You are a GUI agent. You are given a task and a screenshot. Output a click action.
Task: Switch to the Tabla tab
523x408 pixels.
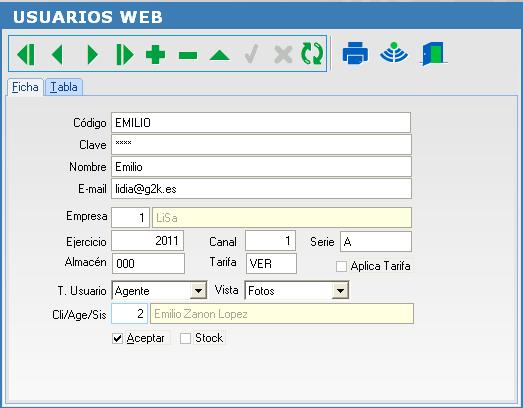(64, 87)
